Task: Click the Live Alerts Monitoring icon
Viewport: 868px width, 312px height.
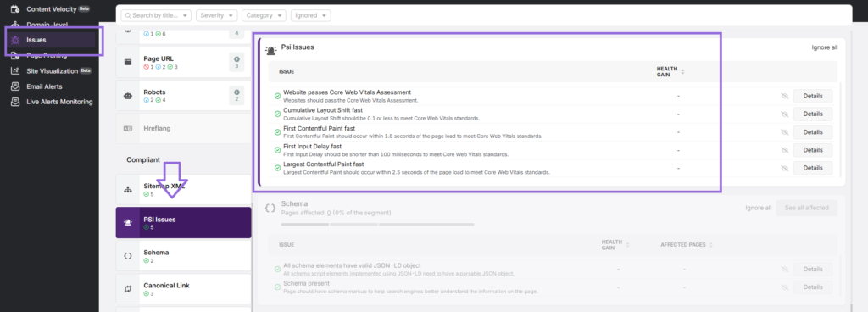Action: point(15,102)
